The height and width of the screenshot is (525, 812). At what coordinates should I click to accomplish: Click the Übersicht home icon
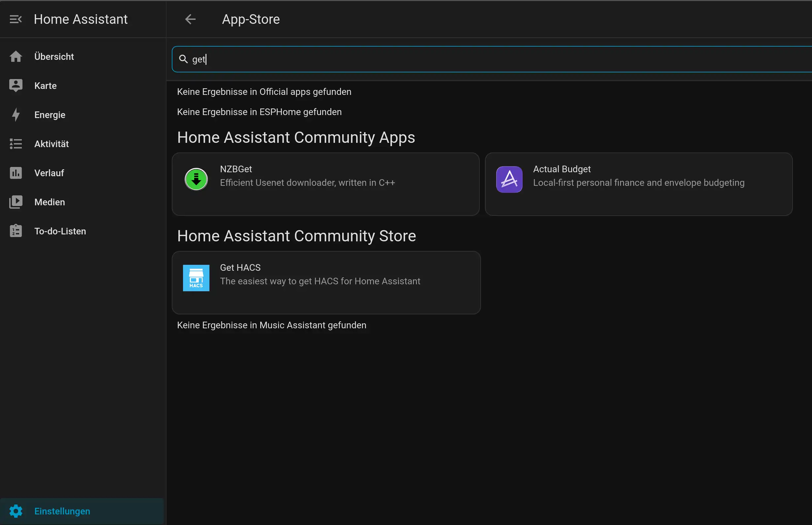[16, 57]
